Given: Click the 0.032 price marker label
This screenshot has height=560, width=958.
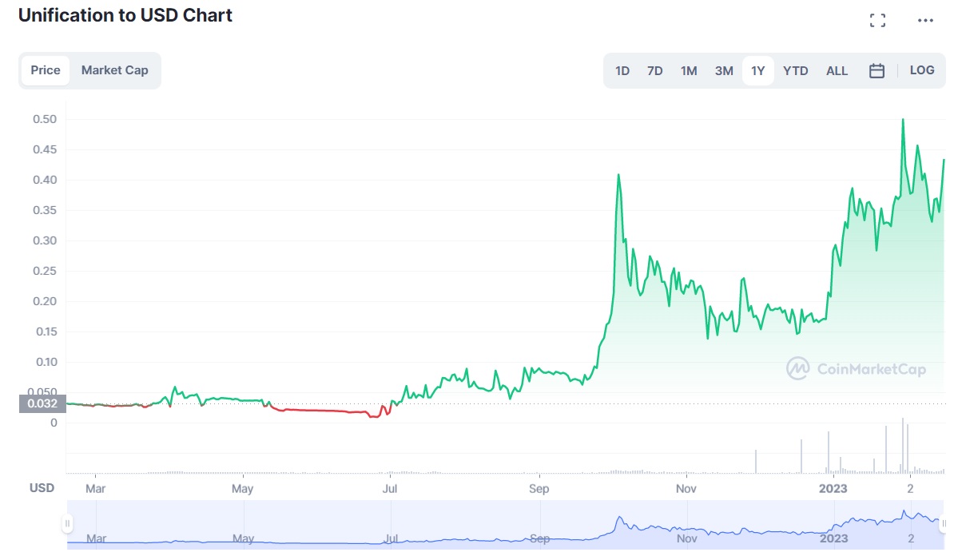Looking at the screenshot, I should coord(44,403).
